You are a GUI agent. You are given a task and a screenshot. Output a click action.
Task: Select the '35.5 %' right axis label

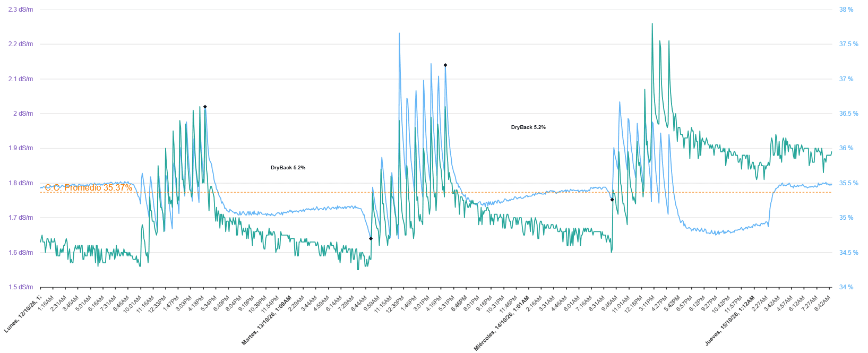(848, 183)
